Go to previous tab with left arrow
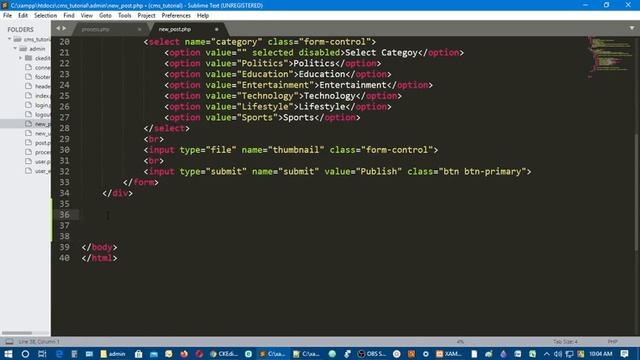 tap(58, 28)
